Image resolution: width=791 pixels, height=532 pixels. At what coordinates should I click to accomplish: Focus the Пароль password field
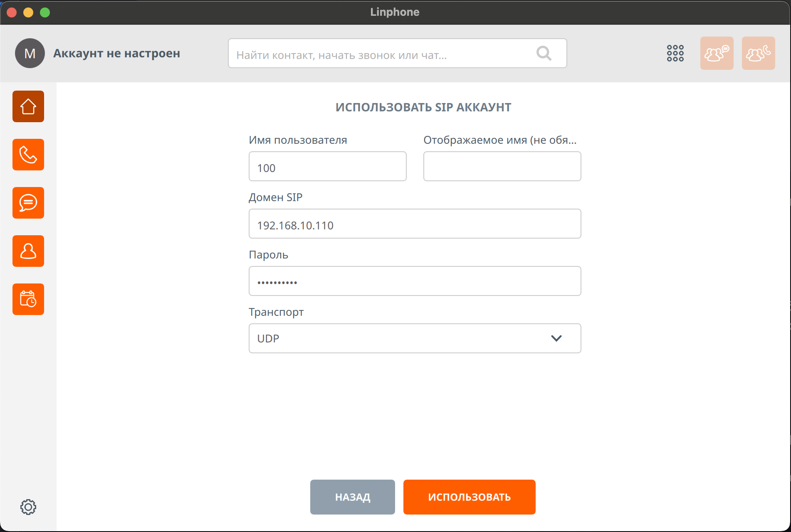[415, 281]
